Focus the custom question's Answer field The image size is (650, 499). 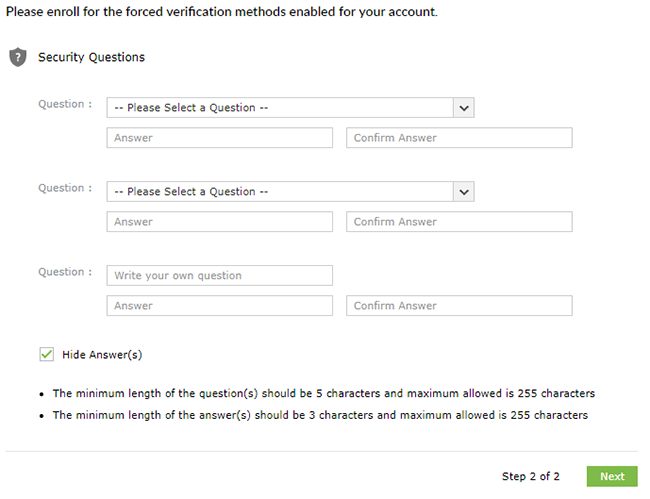click(x=220, y=306)
